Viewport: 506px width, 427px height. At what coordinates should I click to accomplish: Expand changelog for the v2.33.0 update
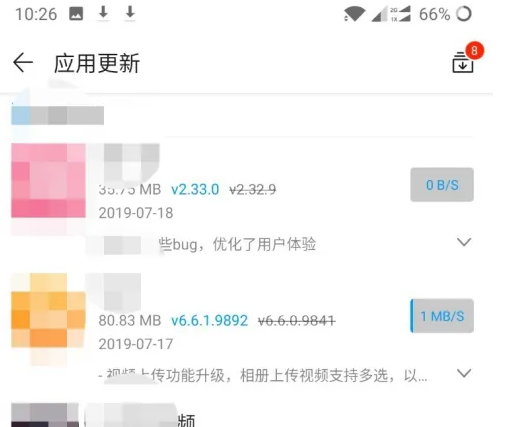coord(464,242)
